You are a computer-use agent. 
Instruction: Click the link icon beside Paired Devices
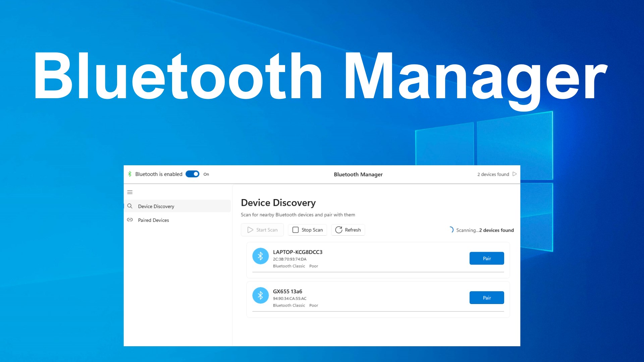[x=130, y=220]
